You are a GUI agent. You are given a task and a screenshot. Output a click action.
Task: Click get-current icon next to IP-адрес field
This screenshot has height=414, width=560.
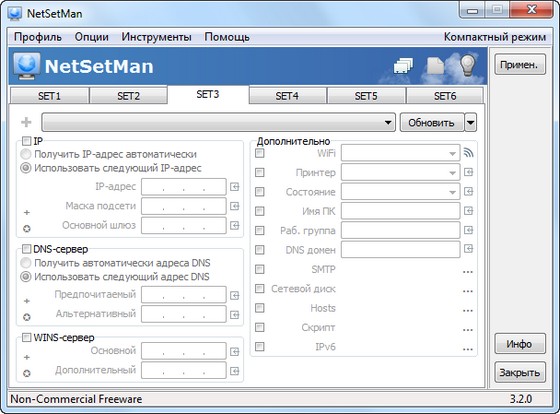pyautogui.click(x=234, y=187)
